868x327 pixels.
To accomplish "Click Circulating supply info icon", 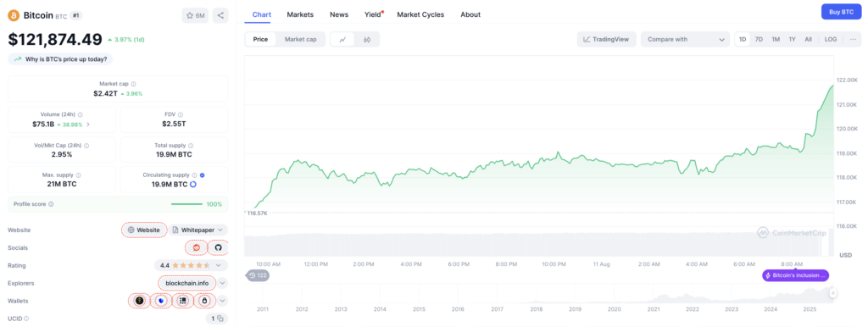I will [x=194, y=175].
